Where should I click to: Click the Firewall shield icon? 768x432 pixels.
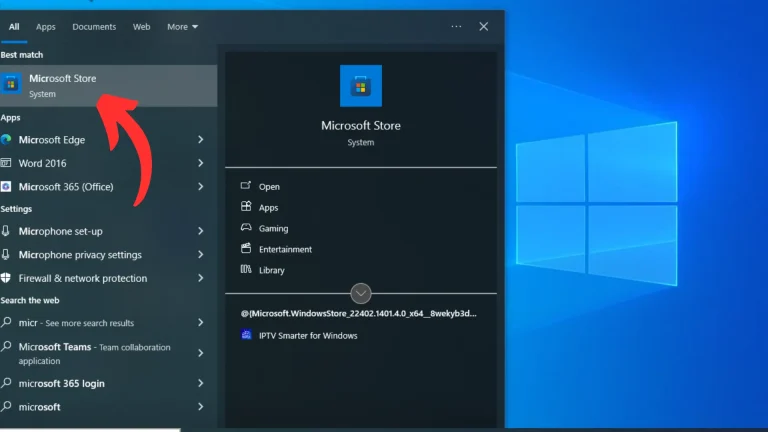point(6,278)
